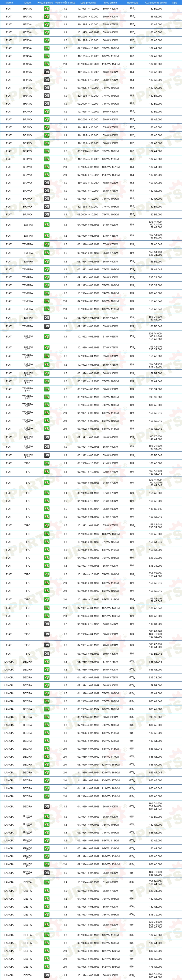Screen dimensions: 182x980
Task: Click petrol icon in DELTA 142kW / 193KM row
Action: coord(46,967)
